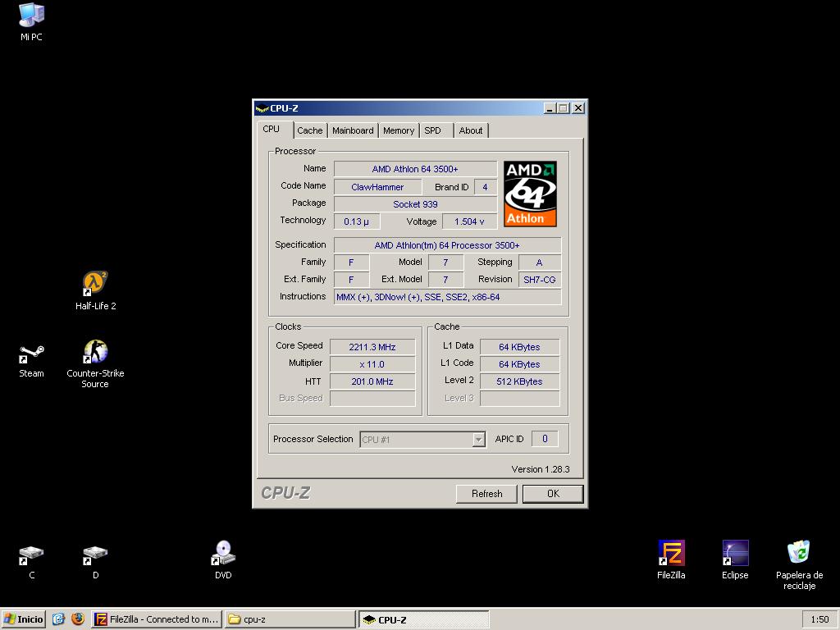
Task: Click the Refresh button
Action: (x=486, y=493)
